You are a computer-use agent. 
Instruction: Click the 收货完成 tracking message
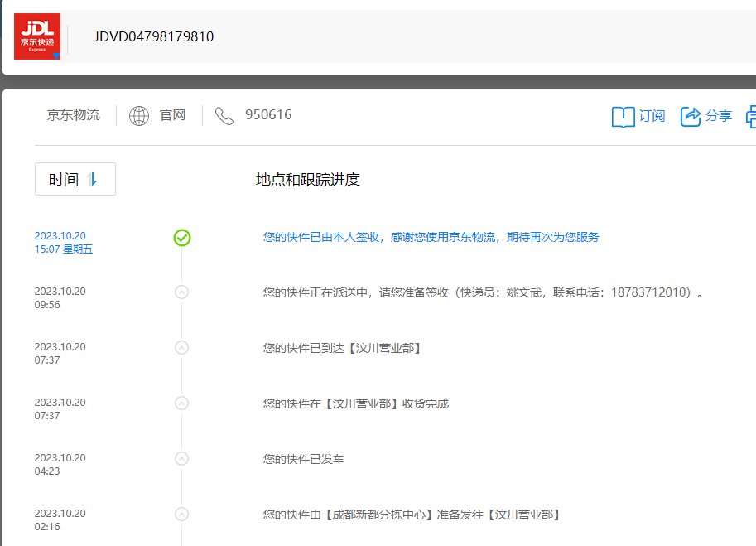click(x=356, y=403)
